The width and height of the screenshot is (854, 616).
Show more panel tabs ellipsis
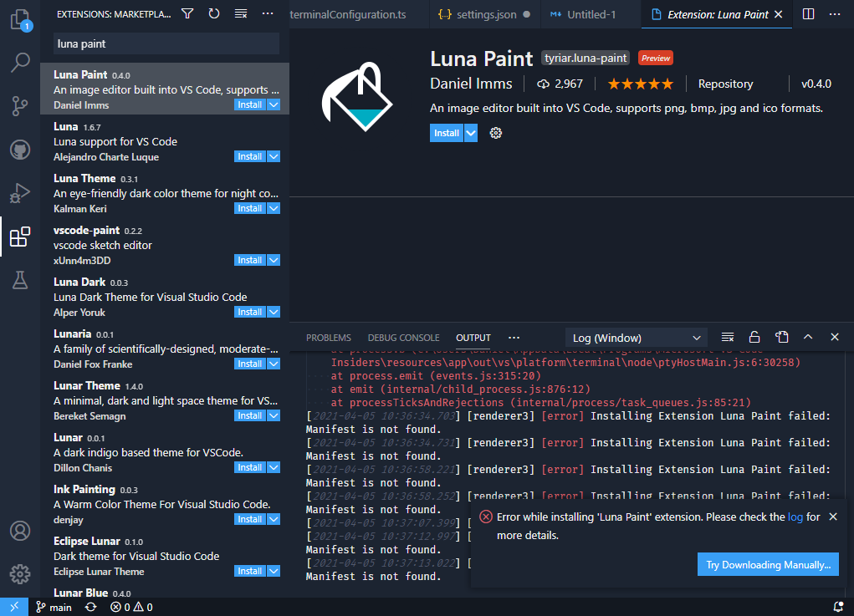point(514,338)
